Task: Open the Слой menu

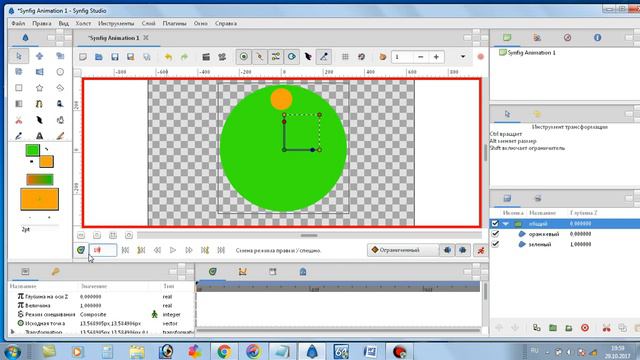Action: (x=149, y=23)
